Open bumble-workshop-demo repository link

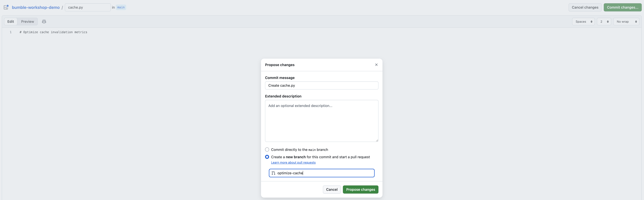tap(36, 7)
